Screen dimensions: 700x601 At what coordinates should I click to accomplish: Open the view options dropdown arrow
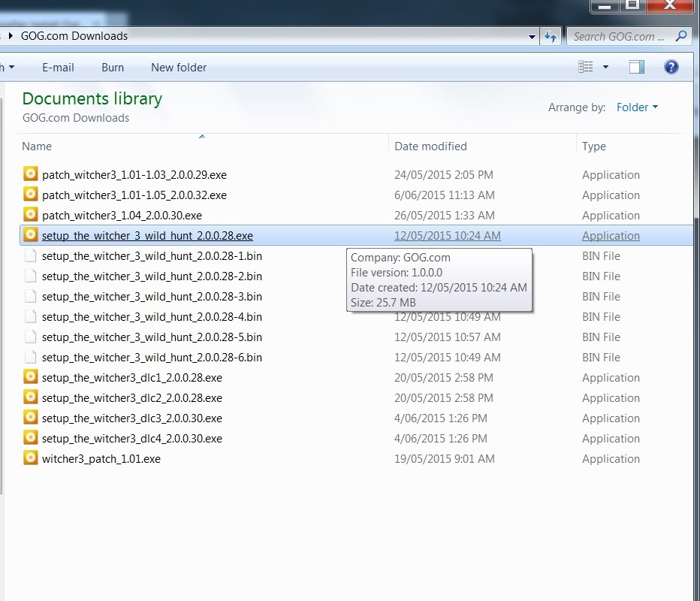(x=605, y=67)
